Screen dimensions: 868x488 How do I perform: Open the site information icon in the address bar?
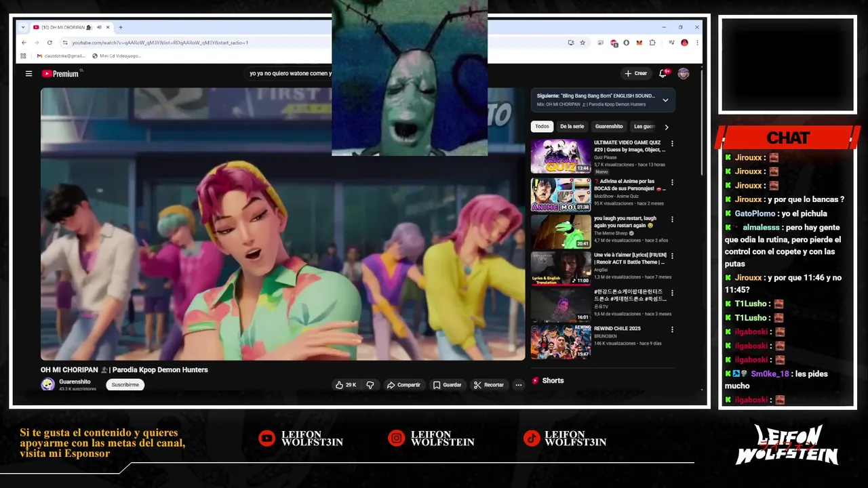65,43
